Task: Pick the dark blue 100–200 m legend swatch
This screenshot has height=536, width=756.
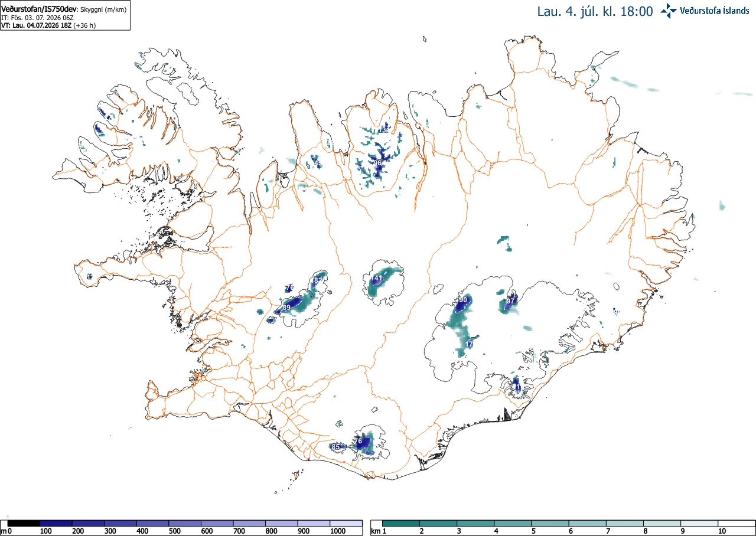Action: 56,523
